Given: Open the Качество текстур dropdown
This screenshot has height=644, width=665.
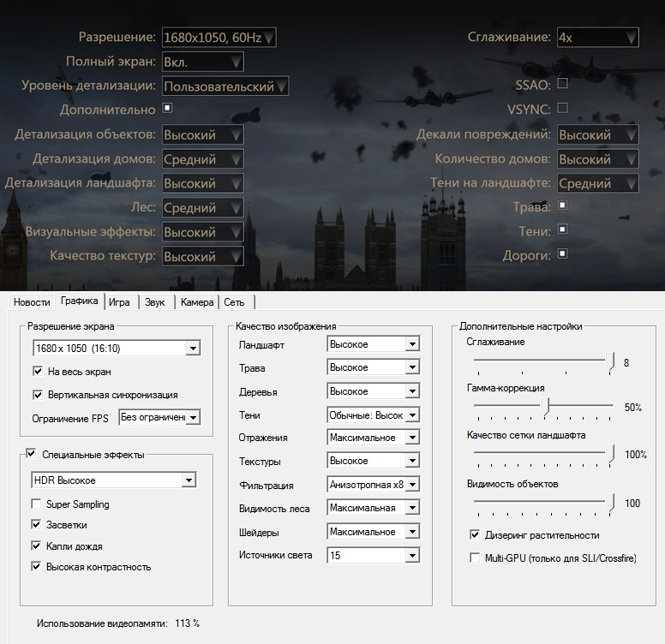Looking at the screenshot, I should [x=203, y=256].
